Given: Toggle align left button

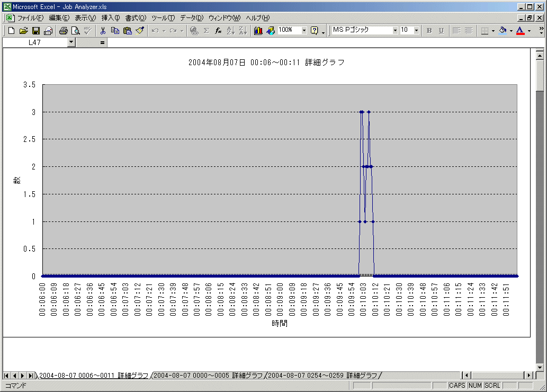Looking at the screenshot, I should 456,31.
